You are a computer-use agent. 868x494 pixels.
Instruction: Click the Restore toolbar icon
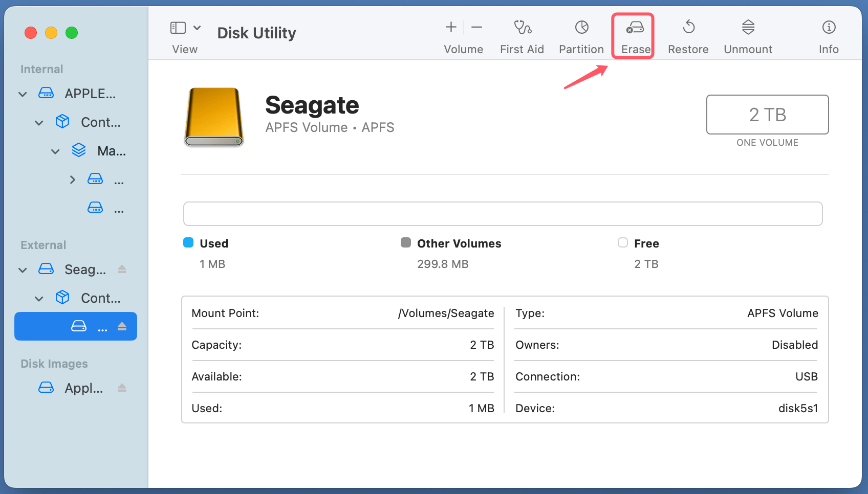688,35
